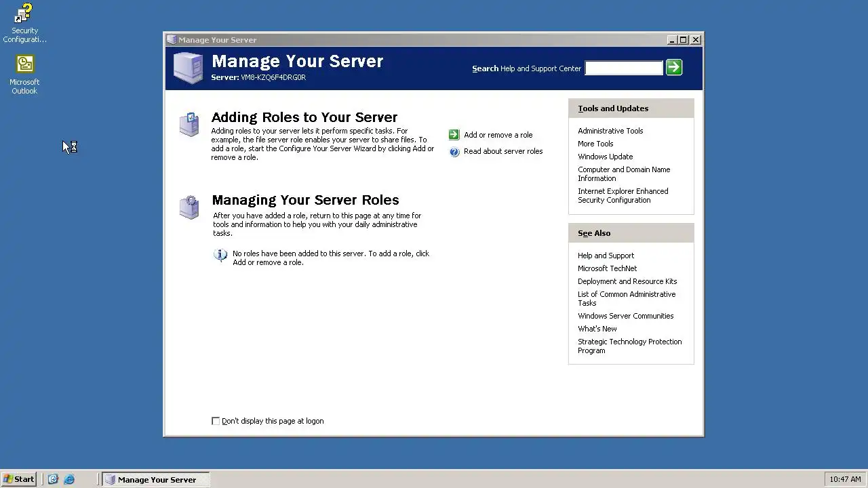Viewport: 868px width, 488px height.
Task: Open Deployment and Resource Kits link
Action: [x=627, y=281]
